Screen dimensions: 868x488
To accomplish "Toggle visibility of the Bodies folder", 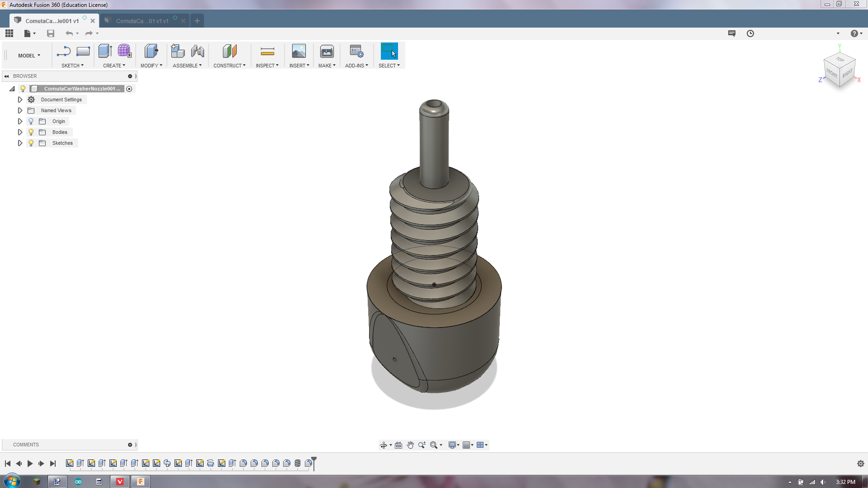I will 31,132.
